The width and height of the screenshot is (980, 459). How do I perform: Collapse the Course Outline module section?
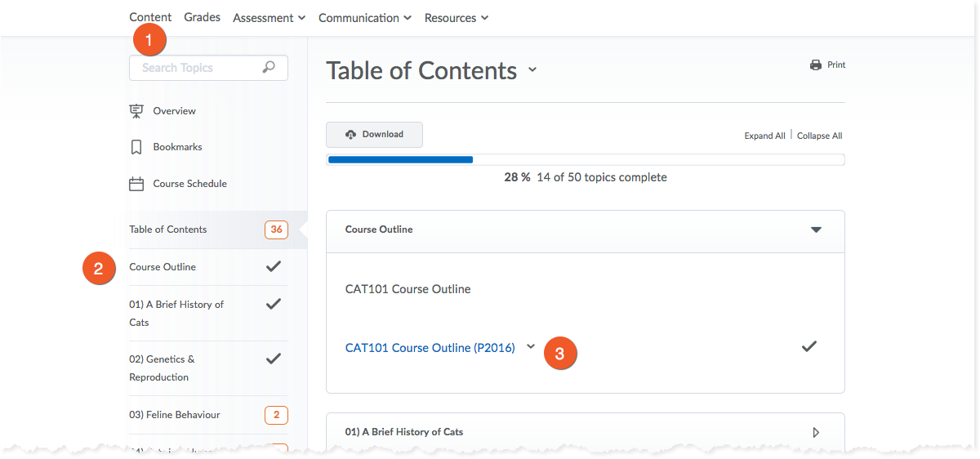pos(815,229)
